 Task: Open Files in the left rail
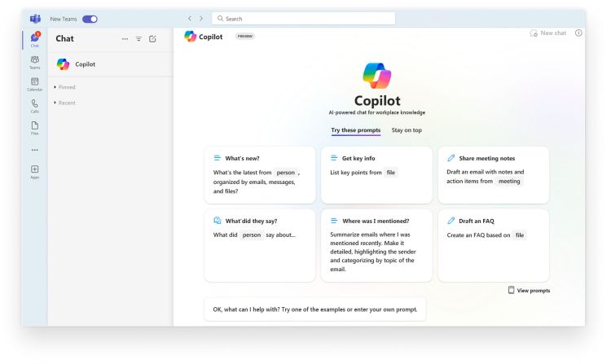(35, 128)
